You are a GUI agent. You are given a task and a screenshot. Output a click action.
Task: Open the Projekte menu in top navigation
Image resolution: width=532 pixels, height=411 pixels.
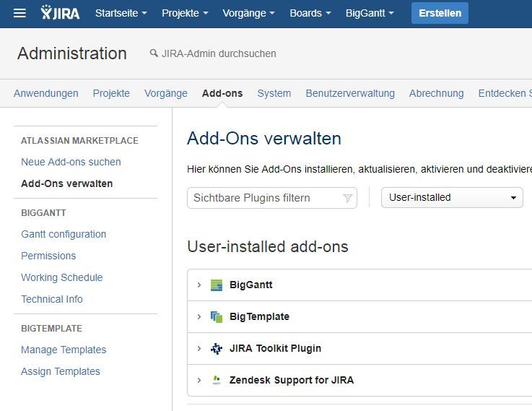coord(185,13)
